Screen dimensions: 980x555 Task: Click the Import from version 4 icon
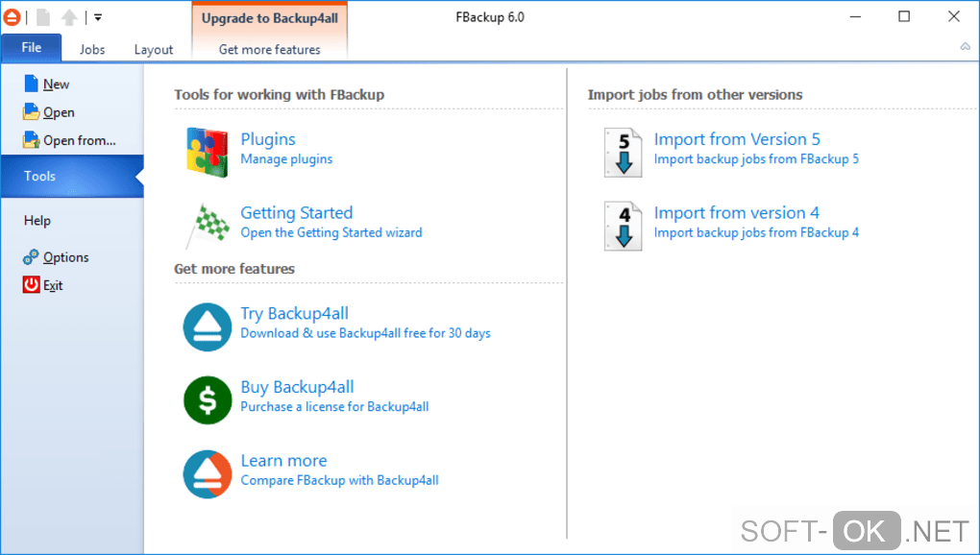(623, 225)
